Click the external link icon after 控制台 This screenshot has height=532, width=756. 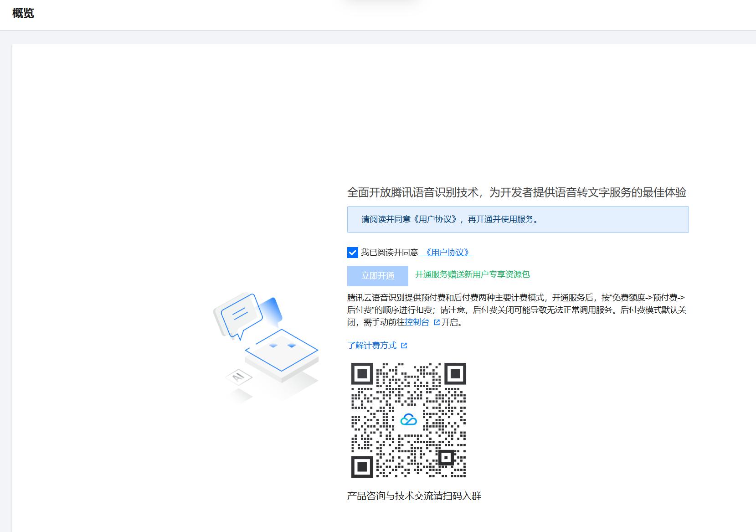click(437, 322)
